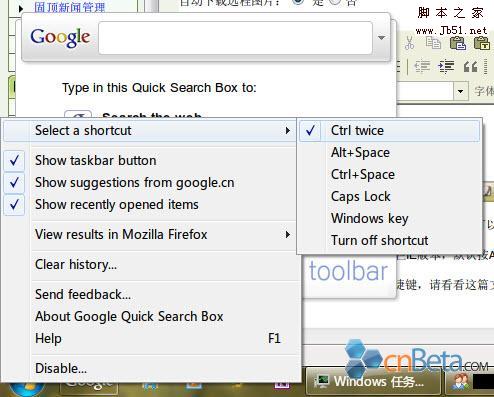Open Windows task manager taskbar button
Screen dimensions: 494x397
[373, 382]
